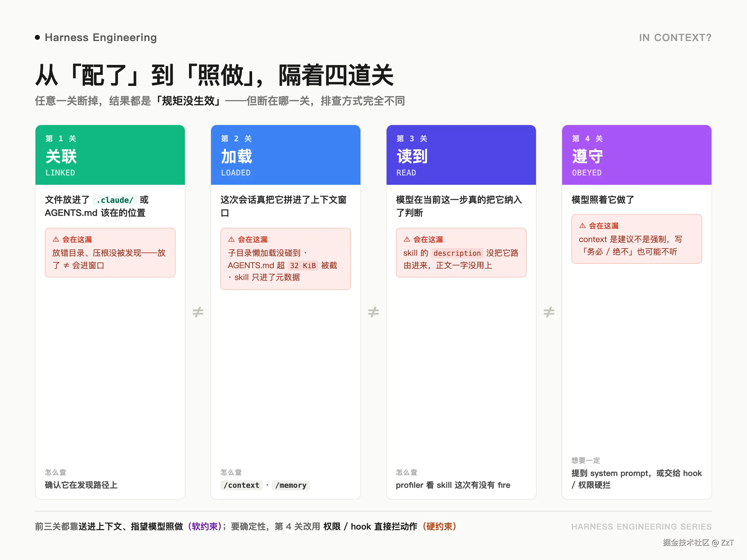Screen dimensions: 747x560
Task: Click the warning text 放错目录、压根没被发现
Action: tap(96, 253)
